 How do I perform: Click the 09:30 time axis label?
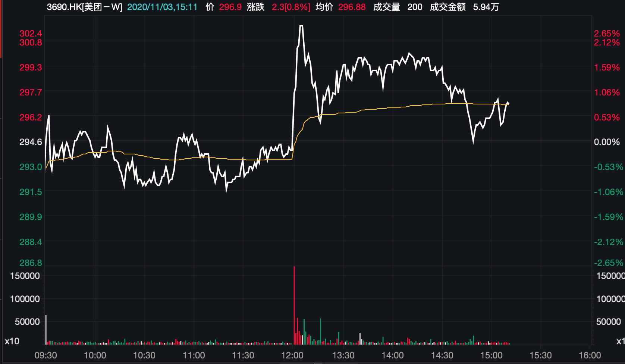point(45,355)
